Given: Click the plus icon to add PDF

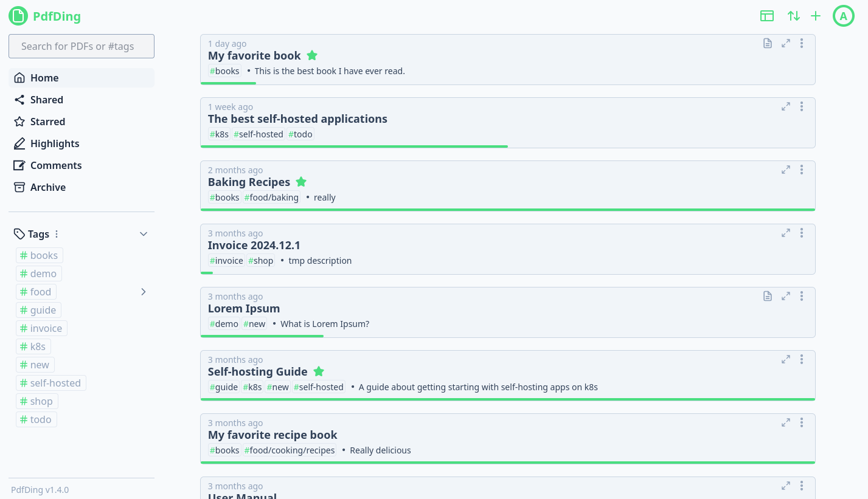Looking at the screenshot, I should point(816,16).
